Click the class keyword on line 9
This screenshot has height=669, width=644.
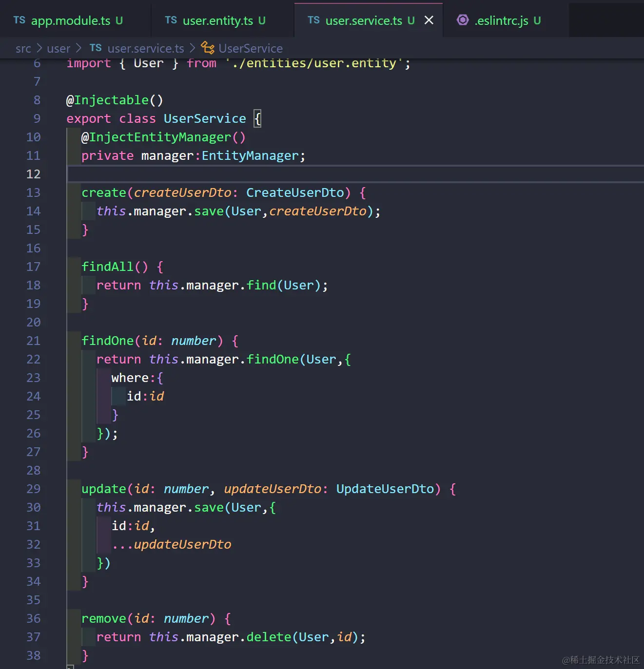point(137,118)
